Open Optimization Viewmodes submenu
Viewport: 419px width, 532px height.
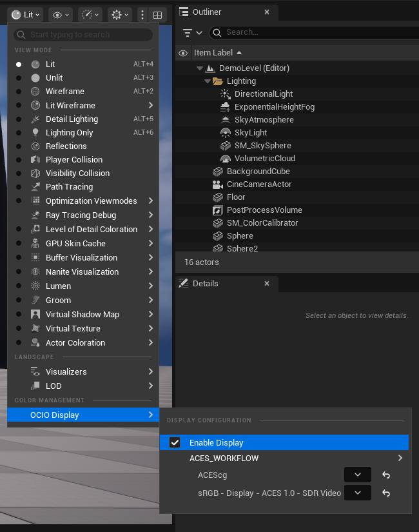(83, 201)
